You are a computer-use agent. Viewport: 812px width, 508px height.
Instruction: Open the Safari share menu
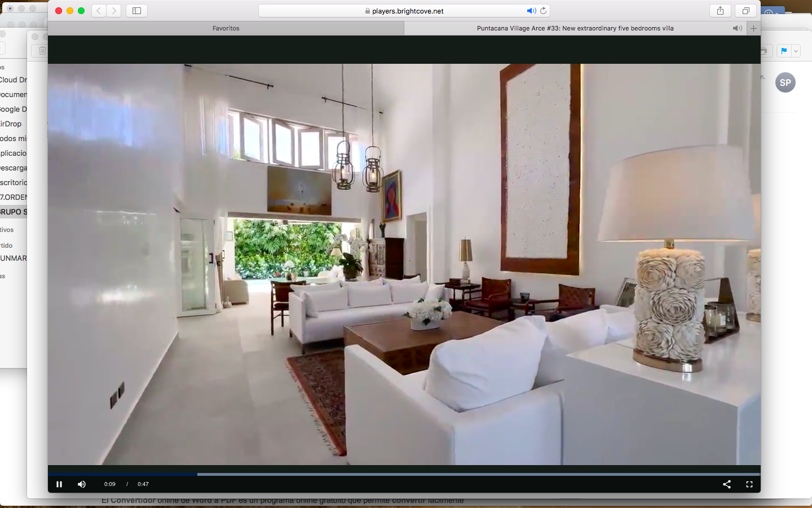pos(720,11)
